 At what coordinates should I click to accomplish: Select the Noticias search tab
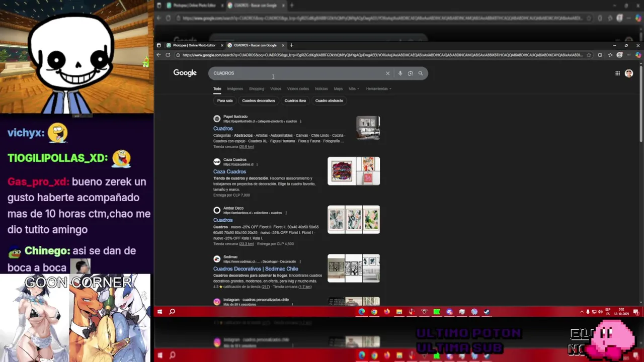(x=321, y=88)
